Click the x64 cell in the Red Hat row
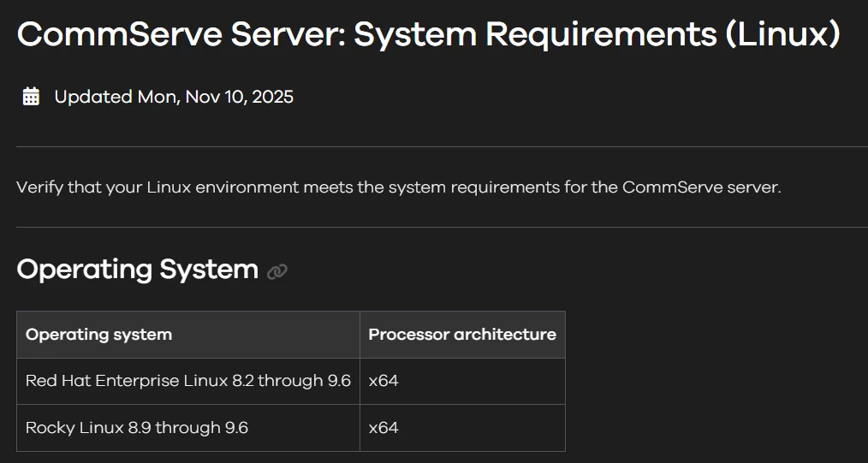 click(383, 381)
